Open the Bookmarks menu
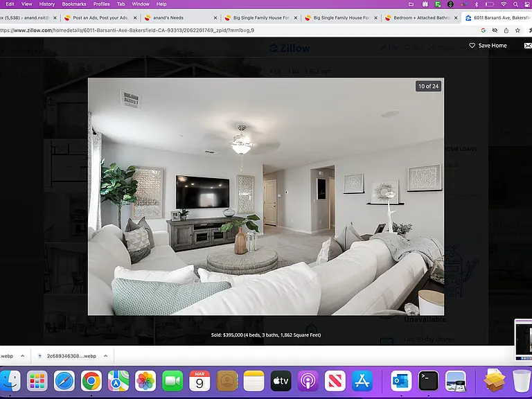 [x=74, y=4]
